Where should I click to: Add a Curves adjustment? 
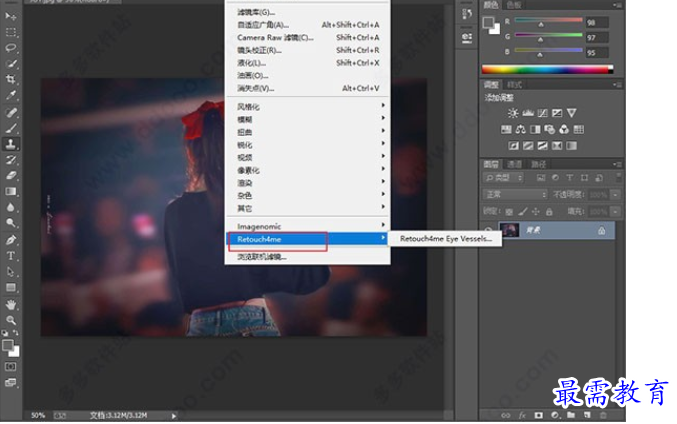coord(542,113)
